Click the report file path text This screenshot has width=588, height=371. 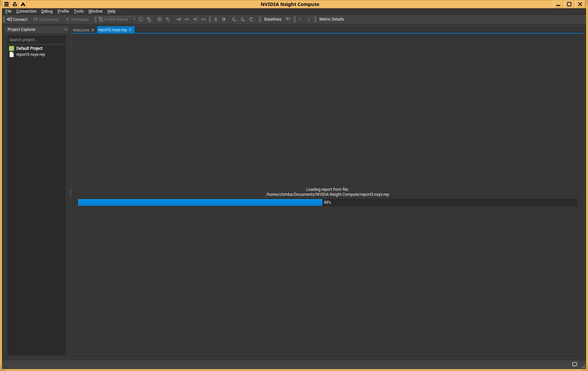pyautogui.click(x=327, y=194)
